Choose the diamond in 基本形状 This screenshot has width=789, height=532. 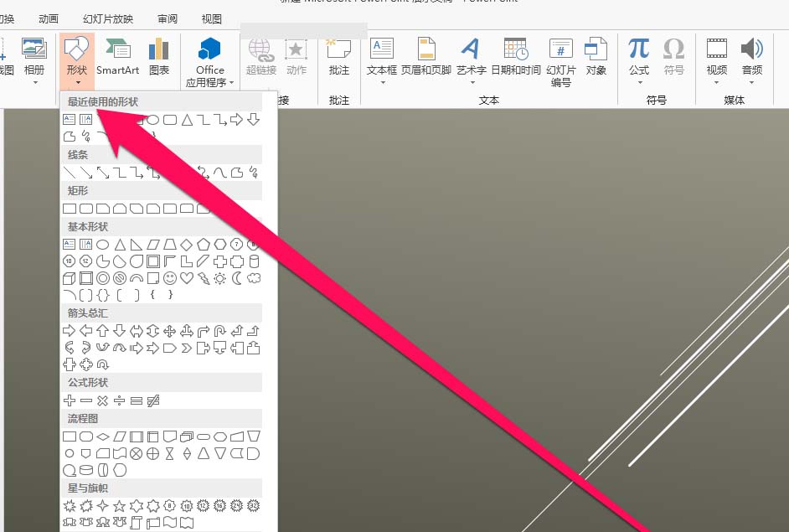tap(187, 245)
